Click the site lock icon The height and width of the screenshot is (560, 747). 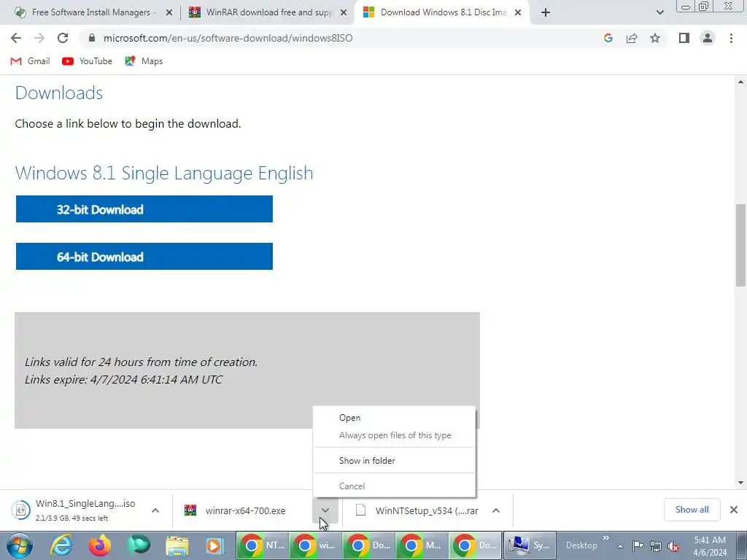click(92, 38)
